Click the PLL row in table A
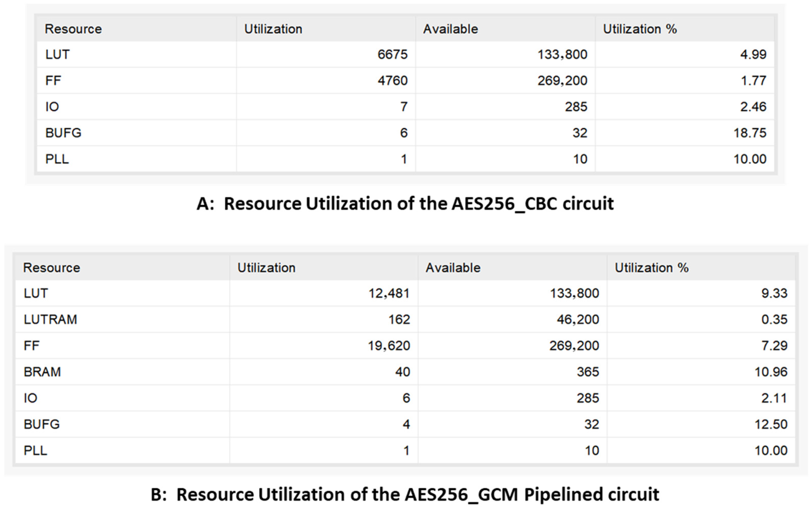812x508 pixels. 57,159
